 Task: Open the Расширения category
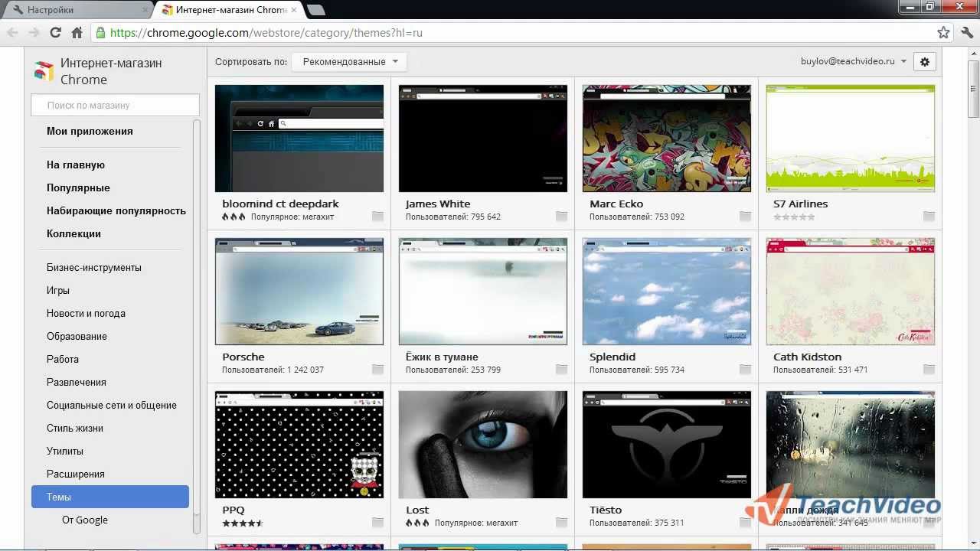coord(76,474)
